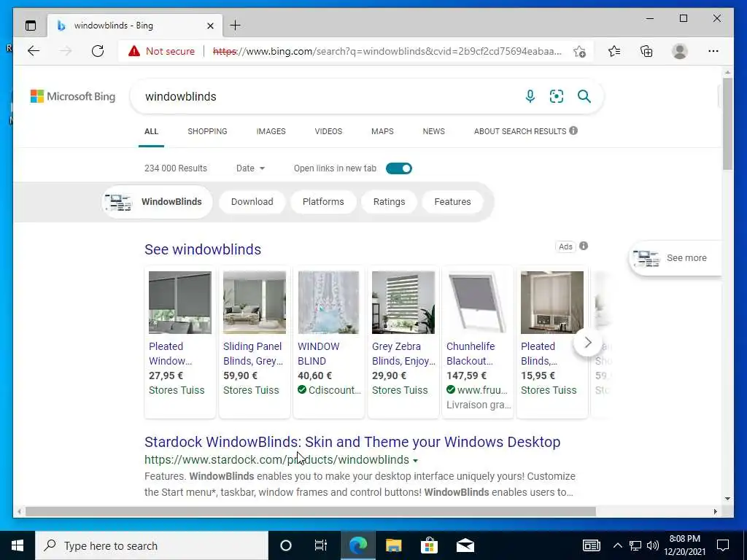The width and height of the screenshot is (747, 560).
Task: Click the magnifier search button in Bing
Action: [584, 96]
